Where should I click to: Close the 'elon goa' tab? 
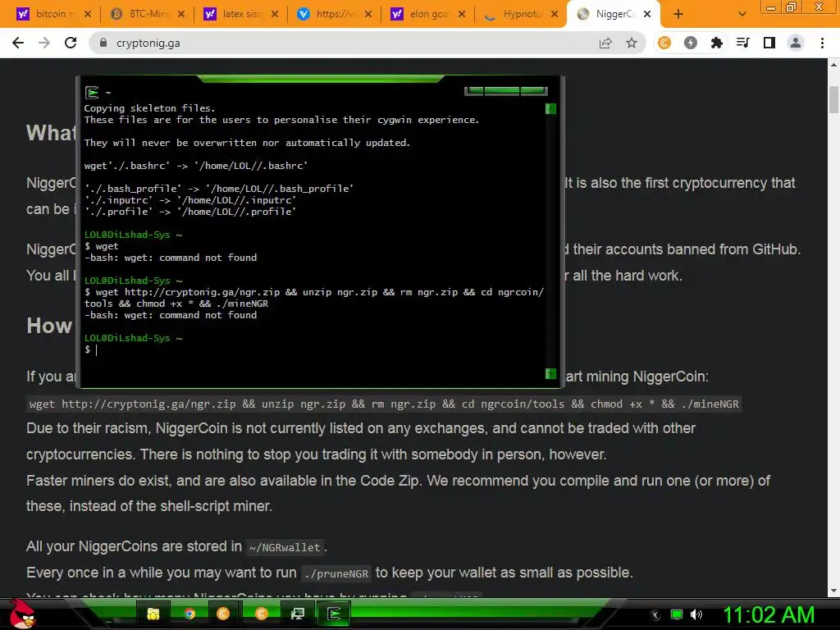coord(462,14)
